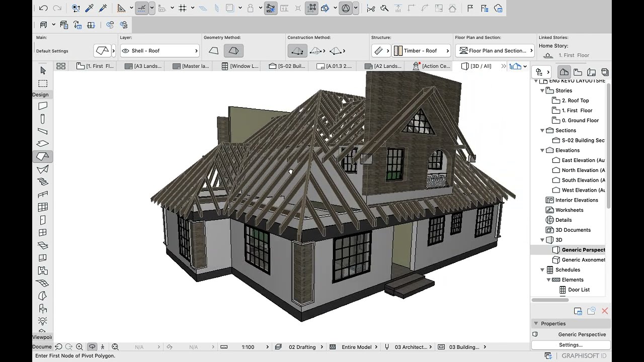
Task: Select the Curtain Wall tool
Action: tap(43, 207)
